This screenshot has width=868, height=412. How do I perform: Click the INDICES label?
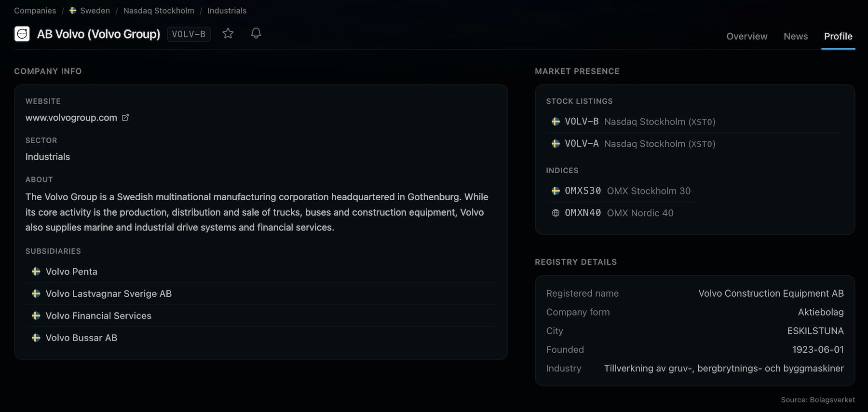562,171
